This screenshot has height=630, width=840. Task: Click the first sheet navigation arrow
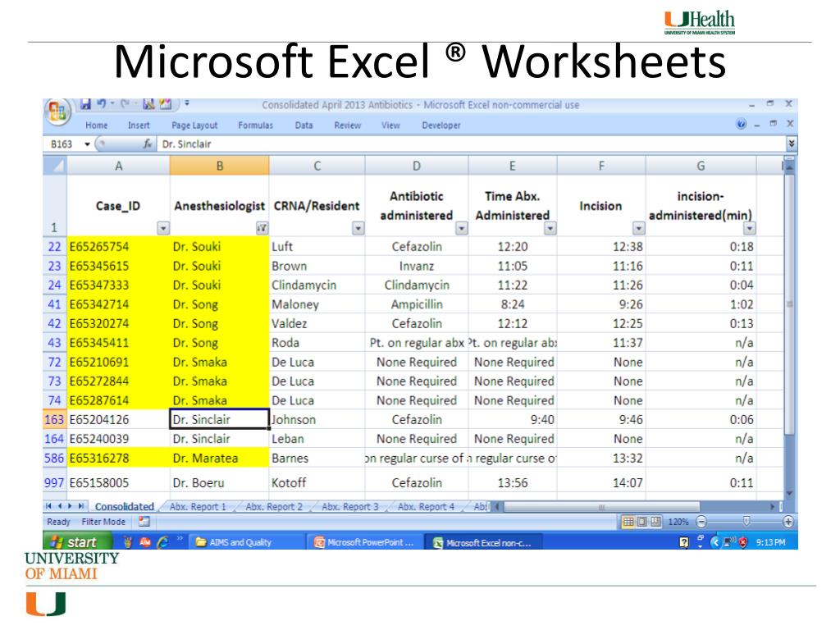pos(48,506)
